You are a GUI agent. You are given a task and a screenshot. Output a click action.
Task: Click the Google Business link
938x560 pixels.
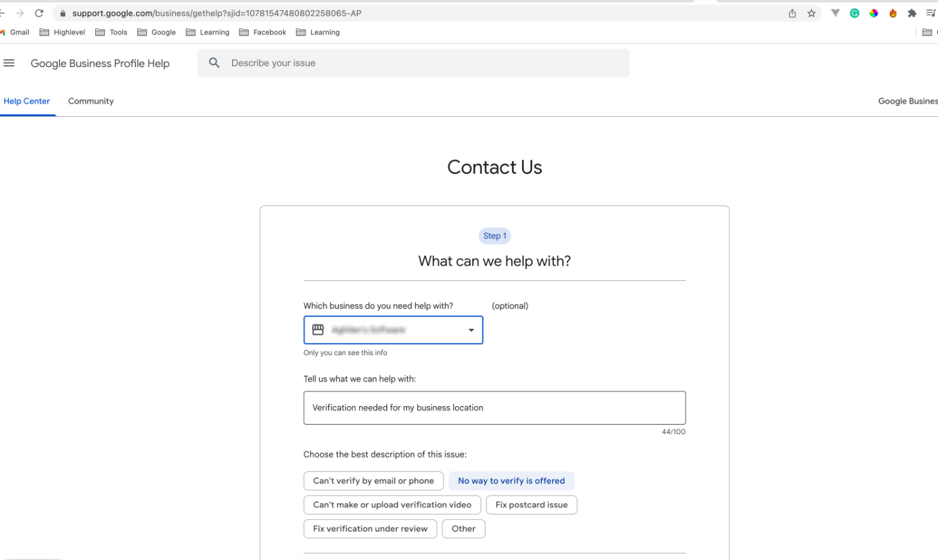[x=908, y=101]
